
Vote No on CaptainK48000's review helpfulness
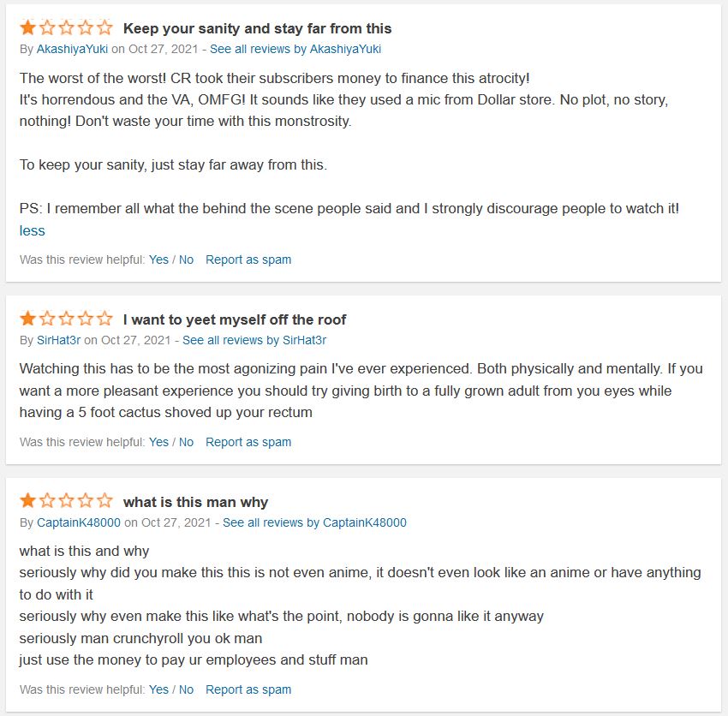coord(186,689)
